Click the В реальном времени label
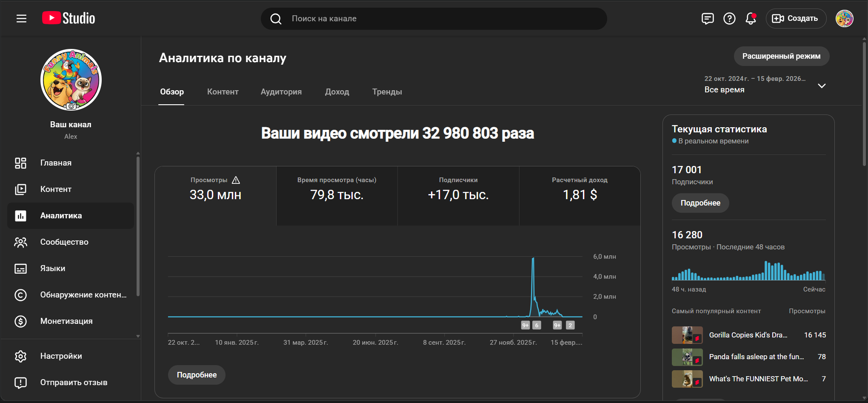The height and width of the screenshot is (403, 868). point(713,141)
